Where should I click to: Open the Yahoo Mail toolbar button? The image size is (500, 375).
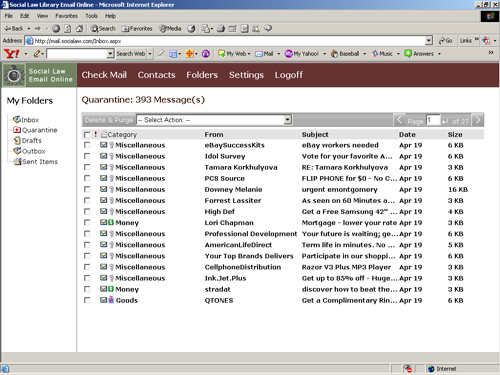tap(265, 54)
